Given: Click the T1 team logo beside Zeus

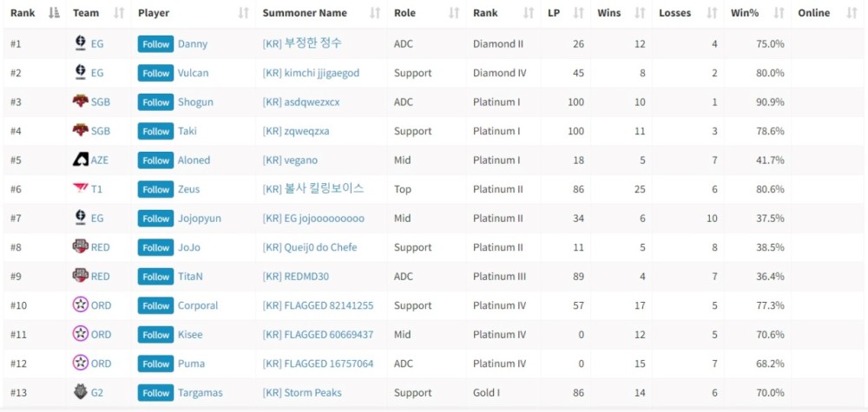Looking at the screenshot, I should [x=80, y=189].
